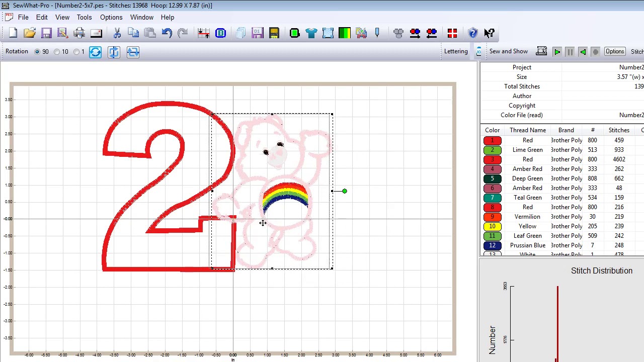Open a file with the folder icon
644x362 pixels.
30,33
